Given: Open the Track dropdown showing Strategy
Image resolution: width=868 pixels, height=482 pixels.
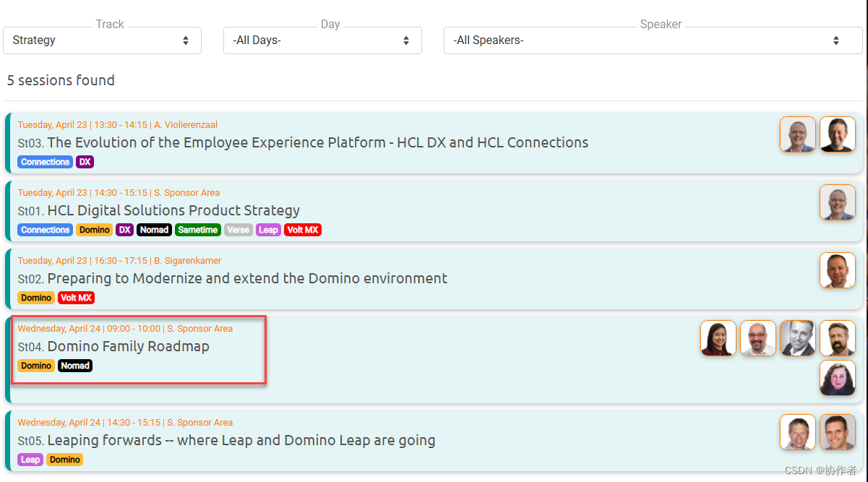Looking at the screenshot, I should [x=102, y=40].
